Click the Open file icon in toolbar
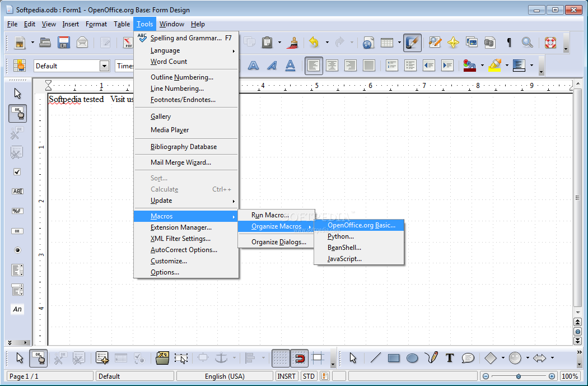The width and height of the screenshot is (588, 386). click(45, 43)
